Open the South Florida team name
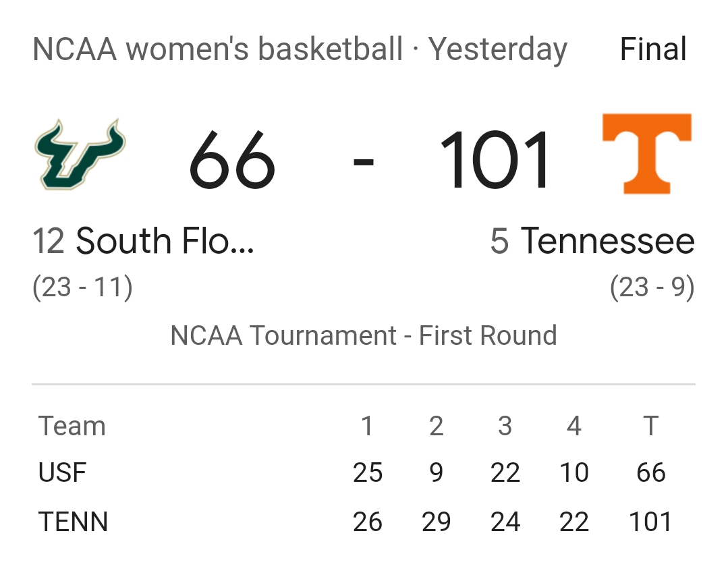Screen dimensions: 728x577 (x=144, y=242)
